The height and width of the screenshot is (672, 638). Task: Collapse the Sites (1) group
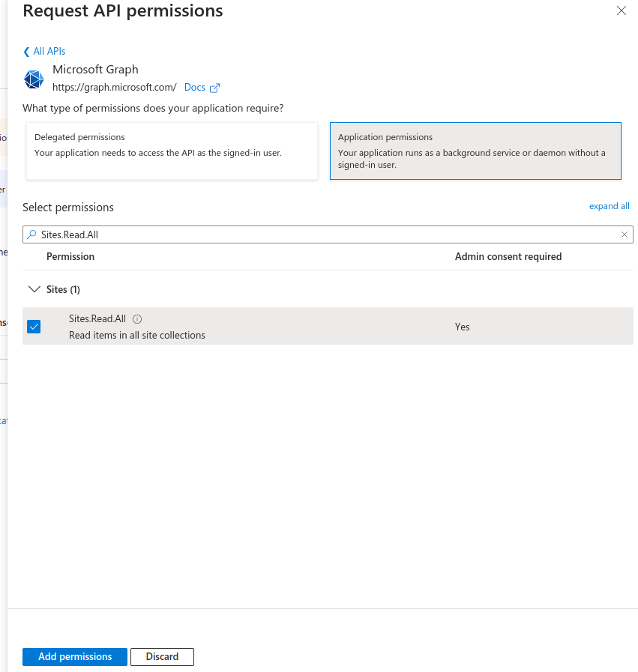[x=34, y=289]
